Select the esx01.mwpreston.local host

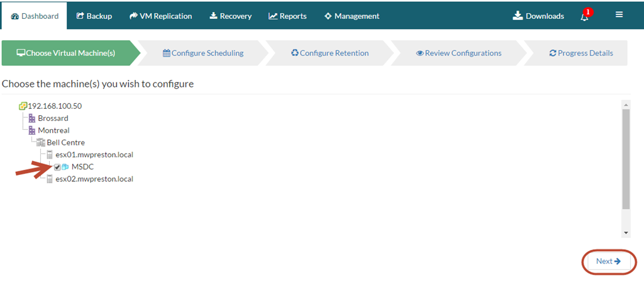point(94,155)
